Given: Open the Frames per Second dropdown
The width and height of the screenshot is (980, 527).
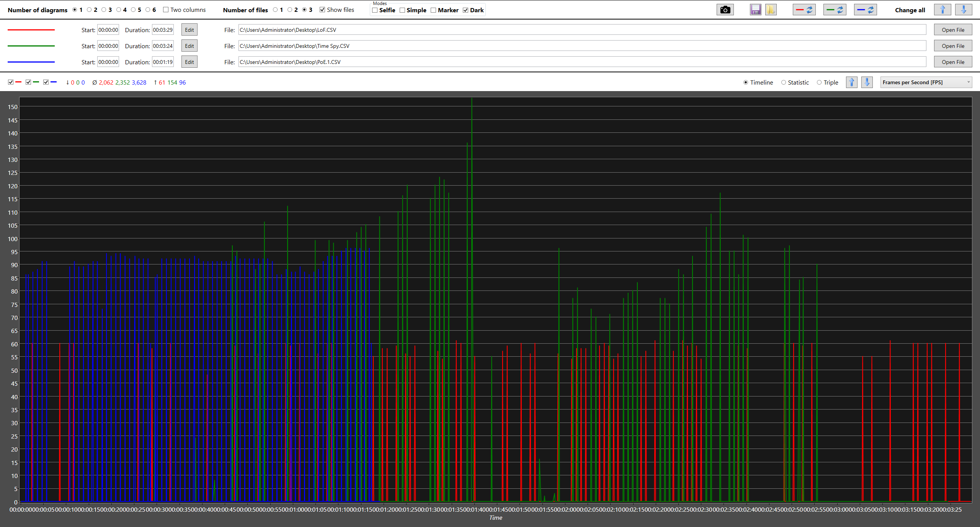Looking at the screenshot, I should tap(926, 82).
